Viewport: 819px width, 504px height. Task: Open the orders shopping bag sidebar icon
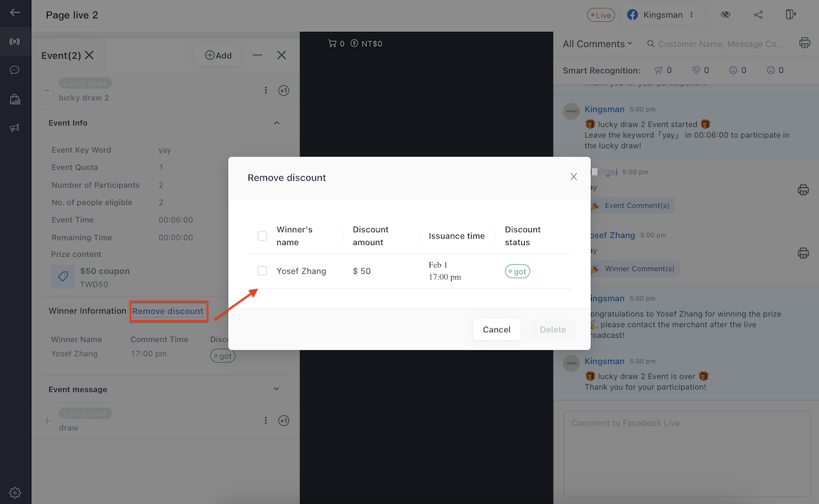[x=15, y=99]
